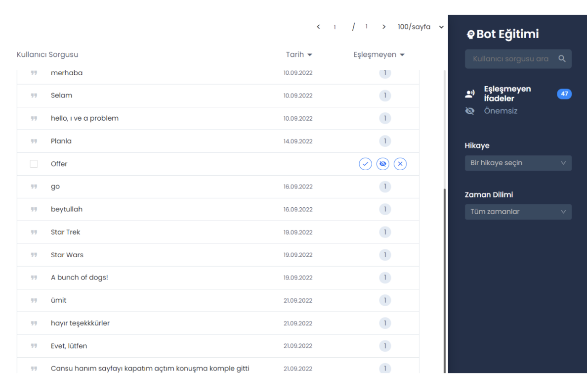Click quote icon of hayır teşekkürler row
This screenshot has width=588, height=376.
34,323
